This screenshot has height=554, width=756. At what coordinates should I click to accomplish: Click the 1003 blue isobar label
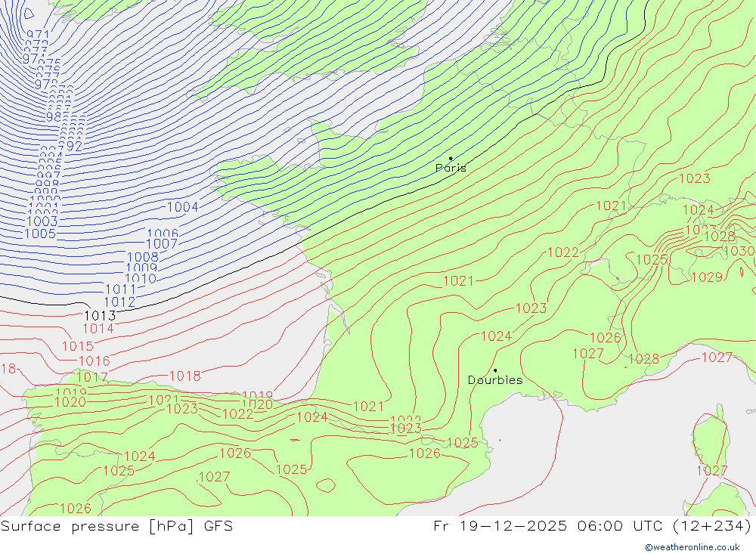pos(42,221)
